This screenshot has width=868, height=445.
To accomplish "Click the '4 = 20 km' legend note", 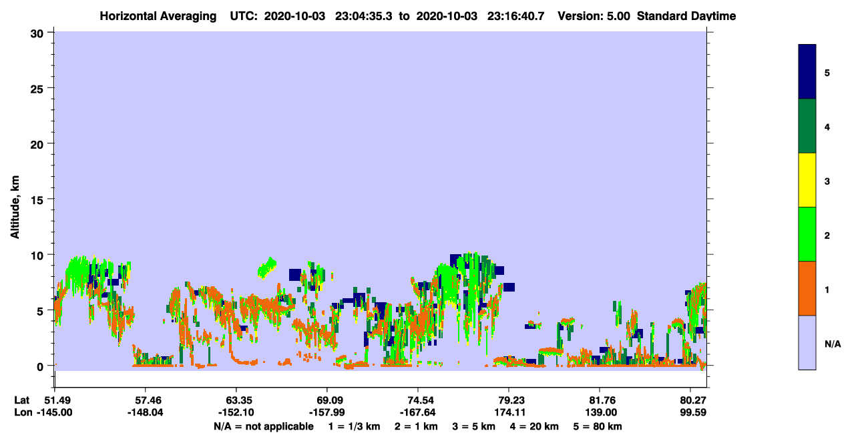I will 534,426.
